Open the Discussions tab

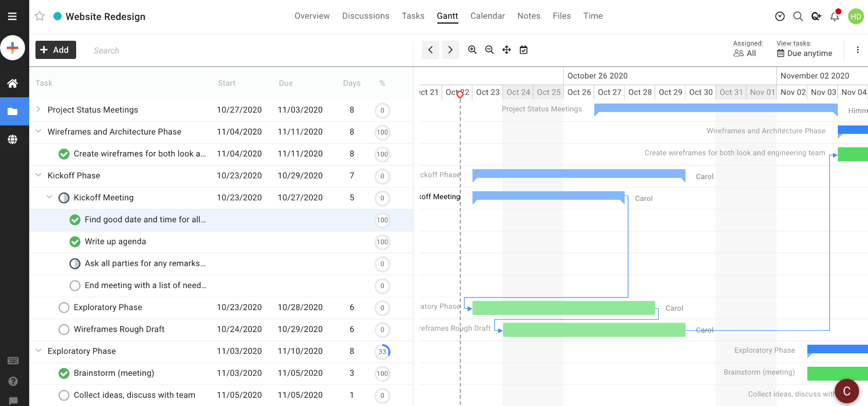[x=365, y=16]
